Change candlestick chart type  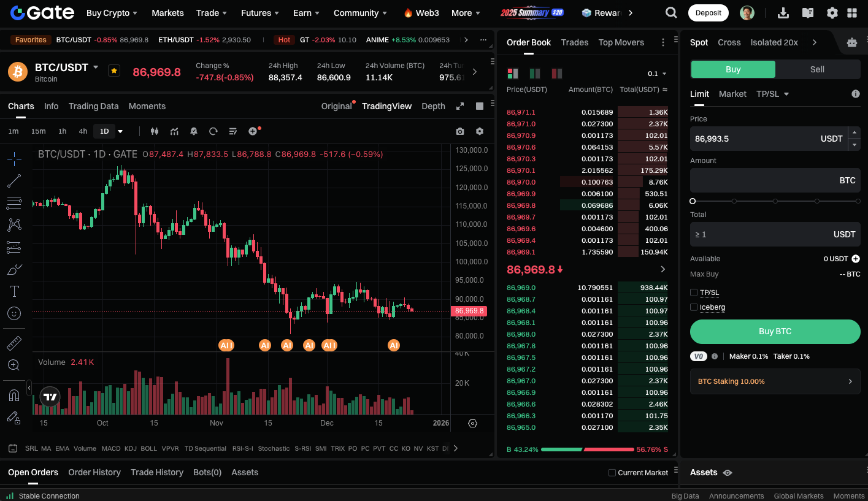(155, 131)
